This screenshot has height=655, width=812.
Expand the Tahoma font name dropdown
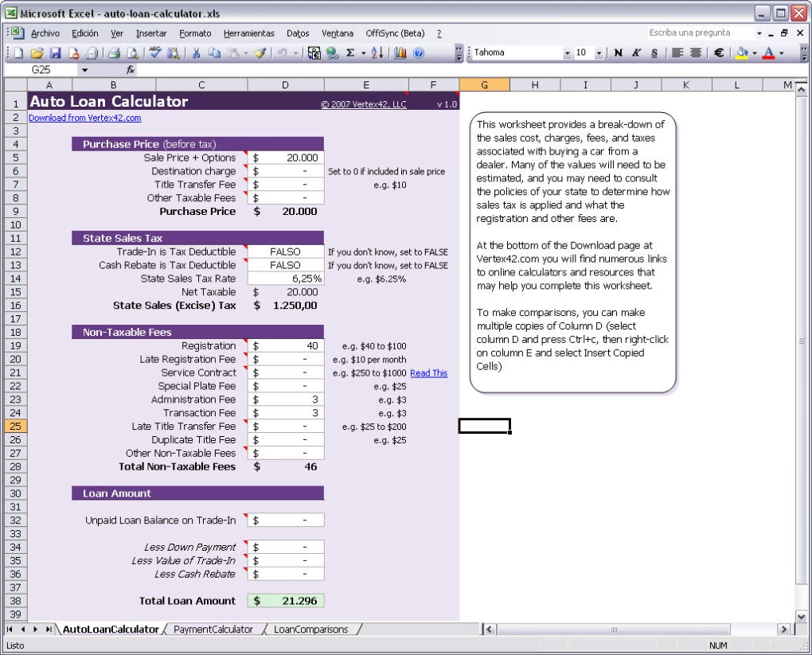point(568,53)
